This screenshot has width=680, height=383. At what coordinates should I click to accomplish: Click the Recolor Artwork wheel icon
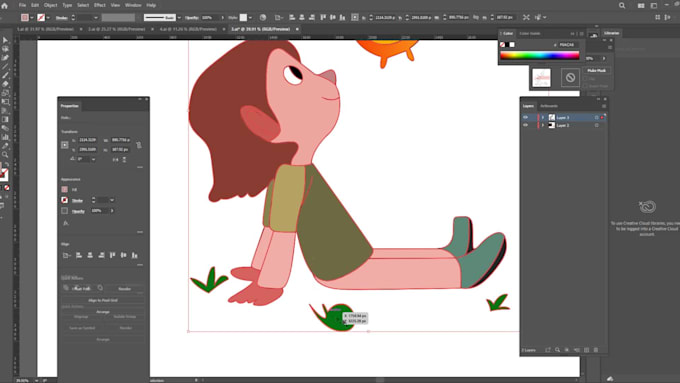[263, 17]
